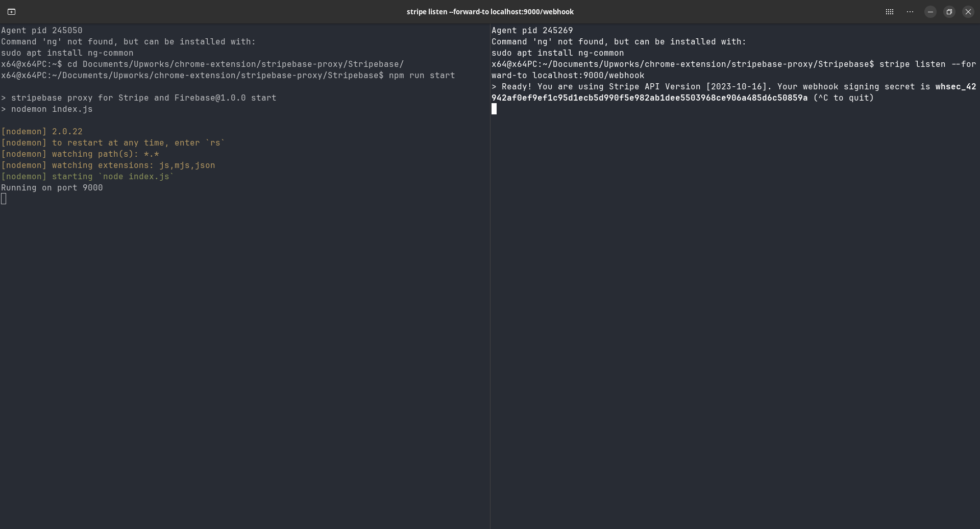This screenshot has height=529, width=980.
Task: Click '> nodemon index.js' line
Action: point(47,109)
